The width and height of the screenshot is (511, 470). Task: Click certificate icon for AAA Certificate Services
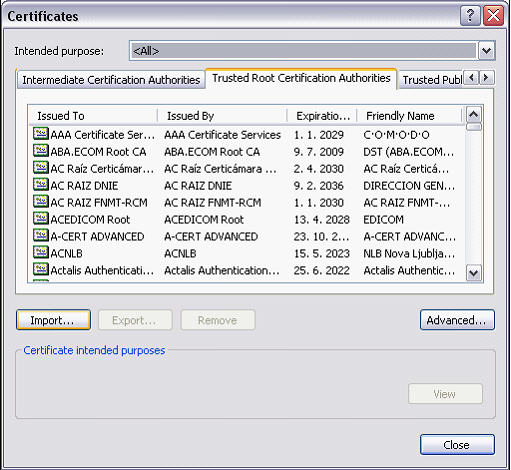point(41,134)
